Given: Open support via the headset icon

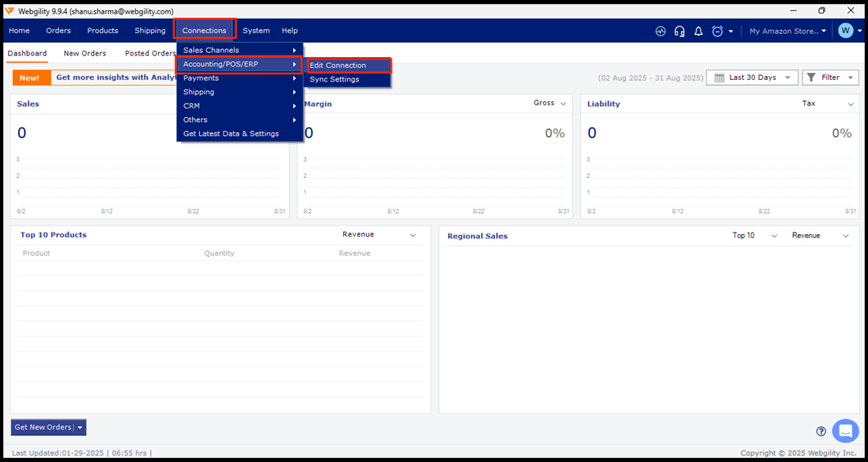Looking at the screenshot, I should [679, 31].
